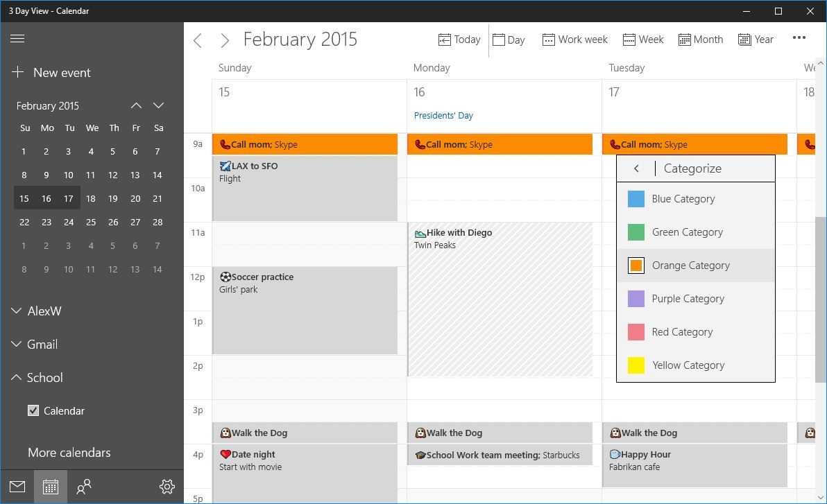Open the more options ellipsis menu
The image size is (827, 504).
click(x=799, y=37)
